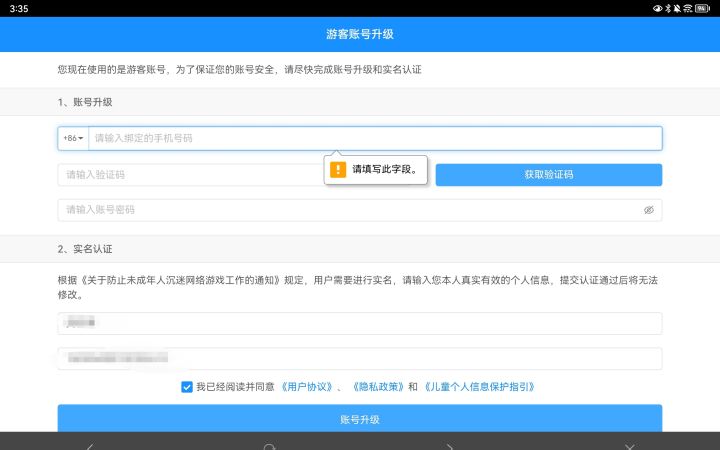
Task: Click the 游客账号升级 page title
Action: [x=360, y=34]
